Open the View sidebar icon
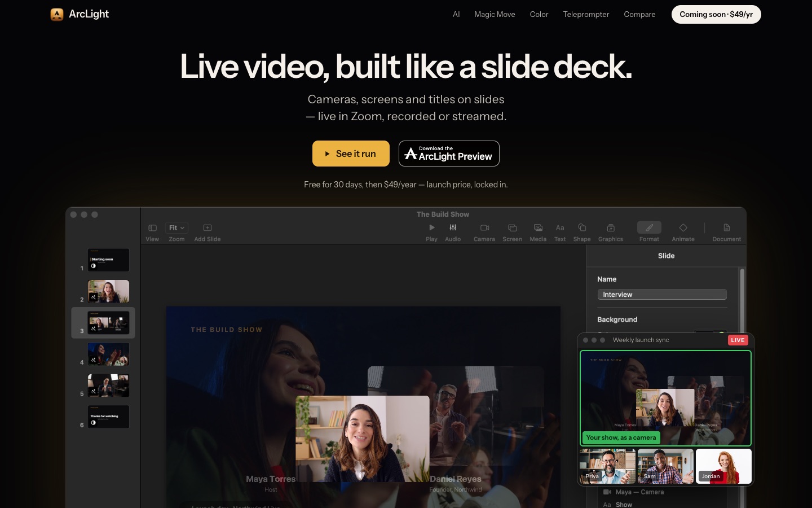The height and width of the screenshot is (508, 812). (152, 227)
